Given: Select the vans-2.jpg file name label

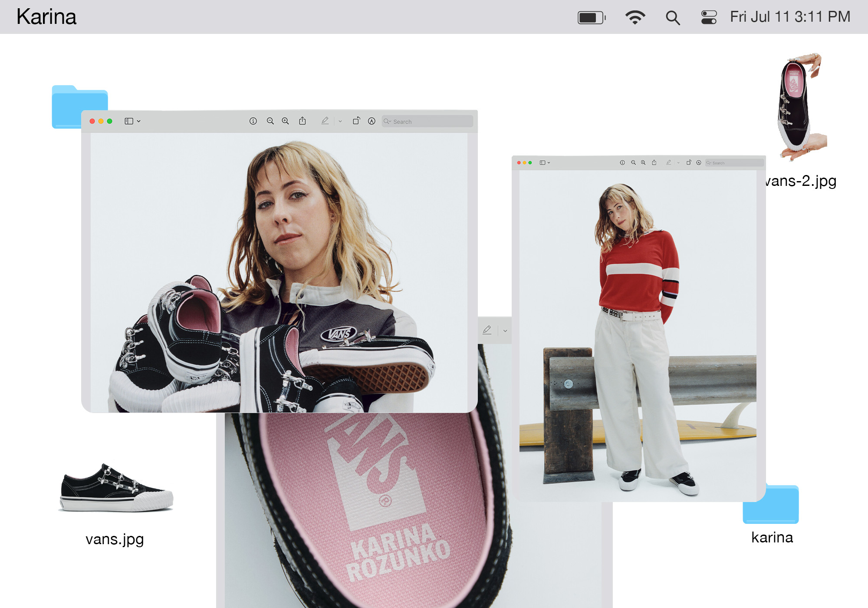Looking at the screenshot, I should point(801,181).
